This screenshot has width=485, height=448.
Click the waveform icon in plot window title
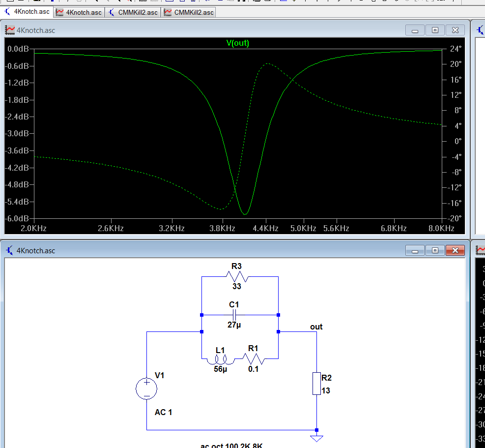[10, 30]
